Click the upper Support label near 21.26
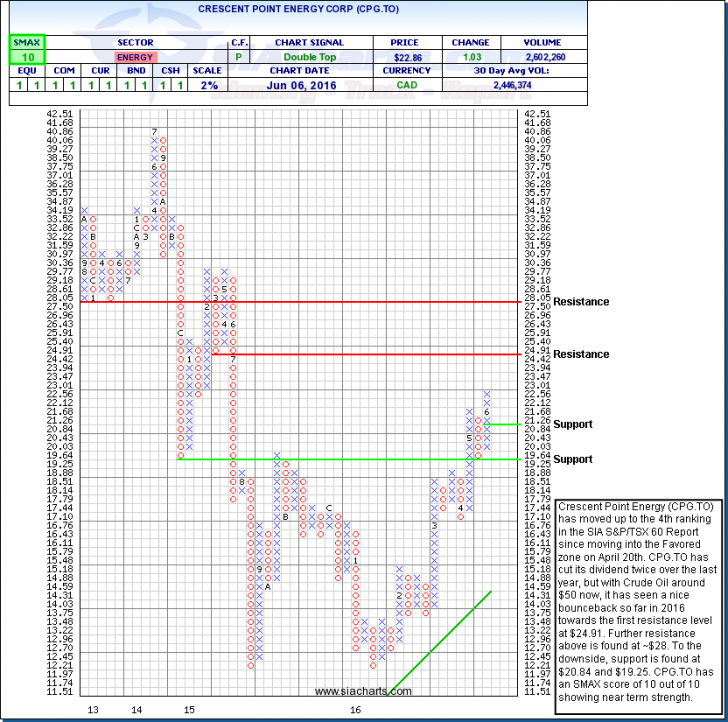 coord(572,424)
